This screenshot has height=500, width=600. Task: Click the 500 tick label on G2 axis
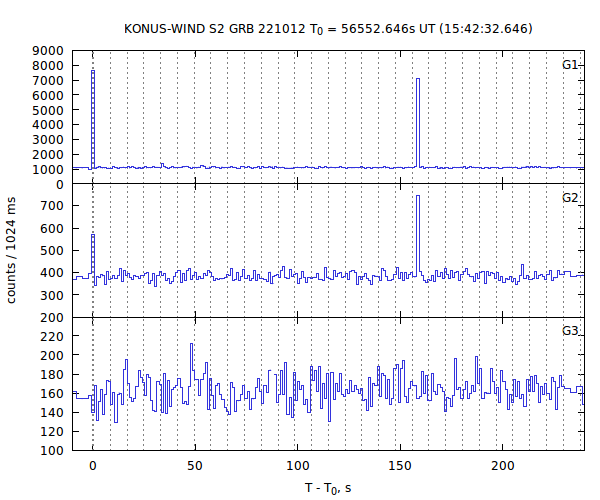52,251
